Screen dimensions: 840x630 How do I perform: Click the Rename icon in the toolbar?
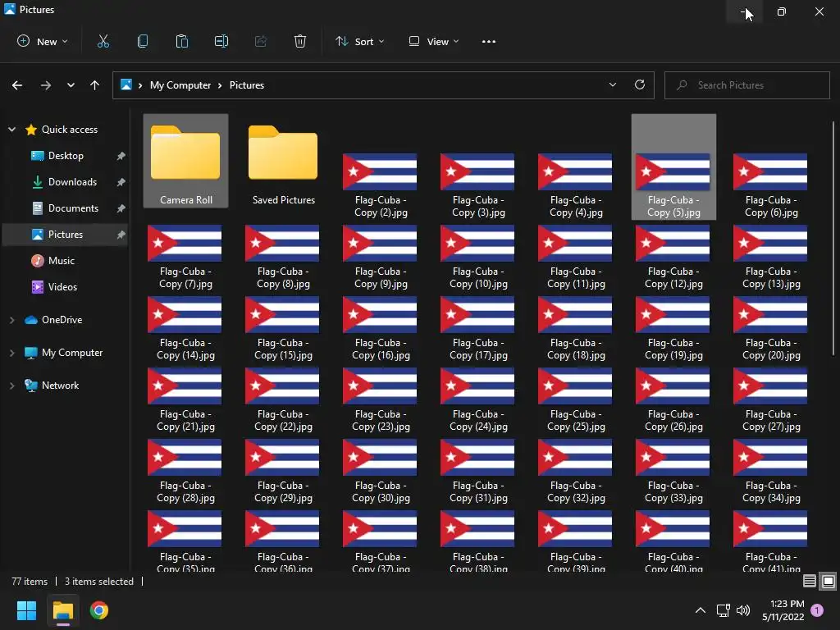pyautogui.click(x=221, y=41)
